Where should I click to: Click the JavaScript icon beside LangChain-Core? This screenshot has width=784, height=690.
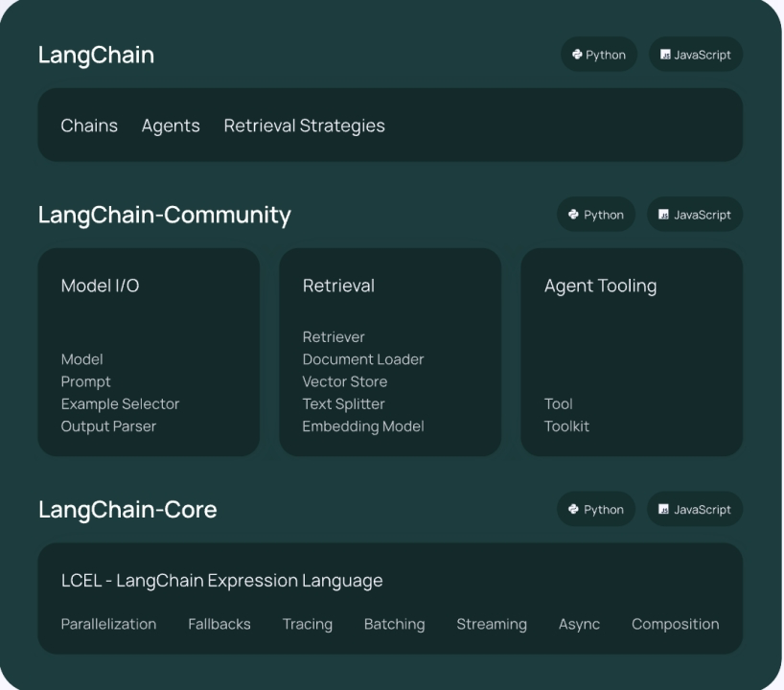coord(663,510)
